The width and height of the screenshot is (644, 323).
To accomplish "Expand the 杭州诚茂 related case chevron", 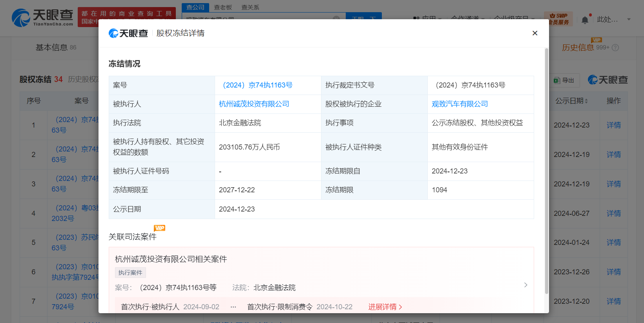I will point(525,285).
